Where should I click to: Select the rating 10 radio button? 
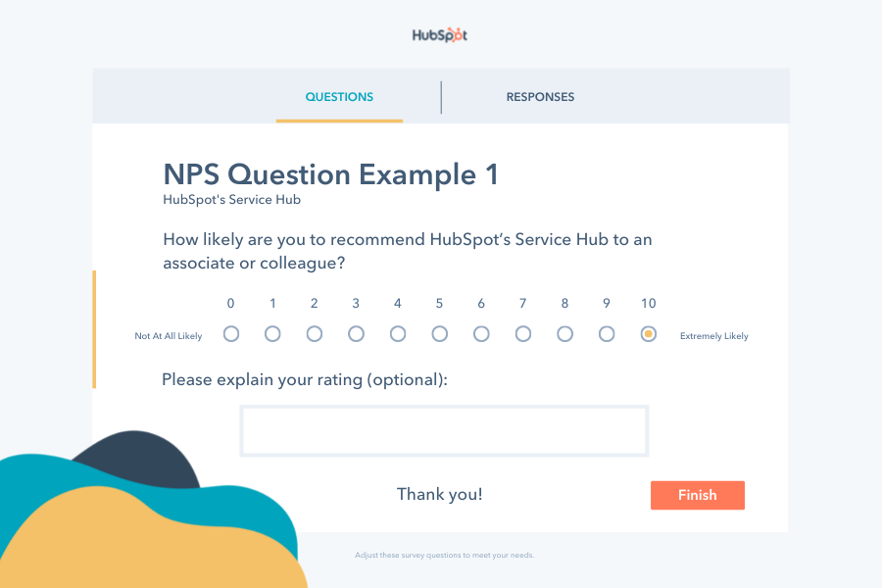pos(648,333)
